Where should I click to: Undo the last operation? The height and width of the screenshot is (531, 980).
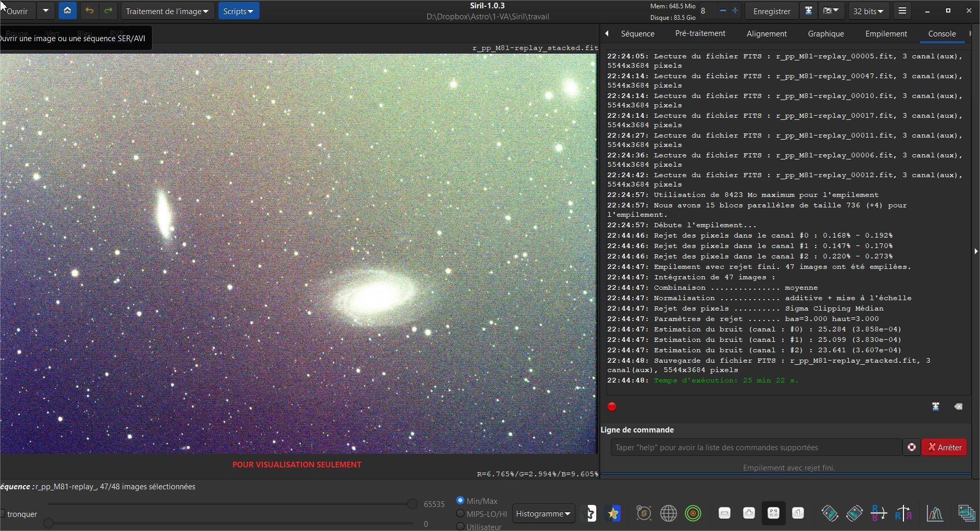coord(89,10)
